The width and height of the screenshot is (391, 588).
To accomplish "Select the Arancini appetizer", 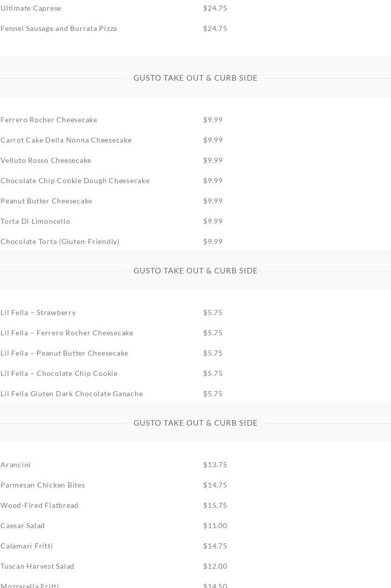I will pos(15,465).
